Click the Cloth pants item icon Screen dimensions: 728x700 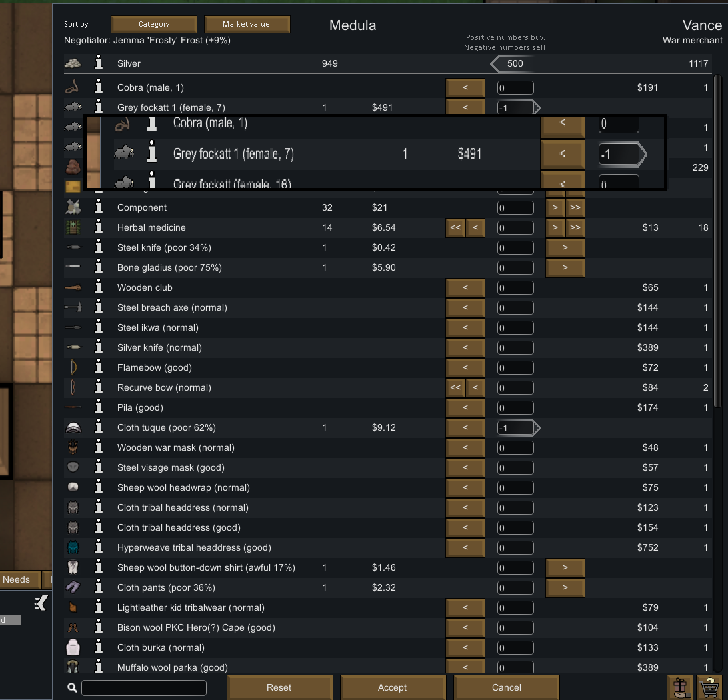click(x=73, y=587)
